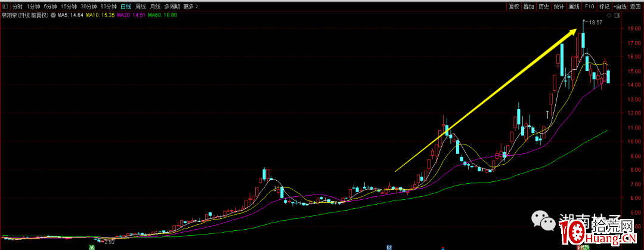644x250 pixels.
Task: Open 历史 history data
Action: click(544, 7)
